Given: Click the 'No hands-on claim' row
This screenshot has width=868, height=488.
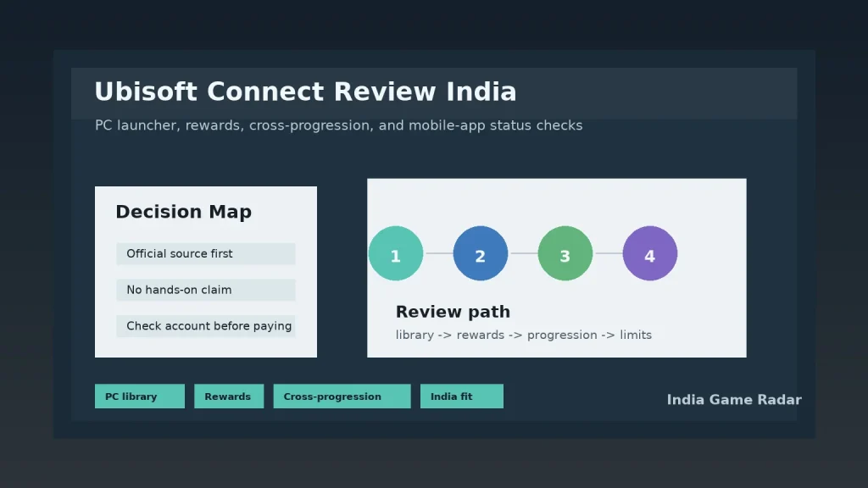Looking at the screenshot, I should click(206, 290).
